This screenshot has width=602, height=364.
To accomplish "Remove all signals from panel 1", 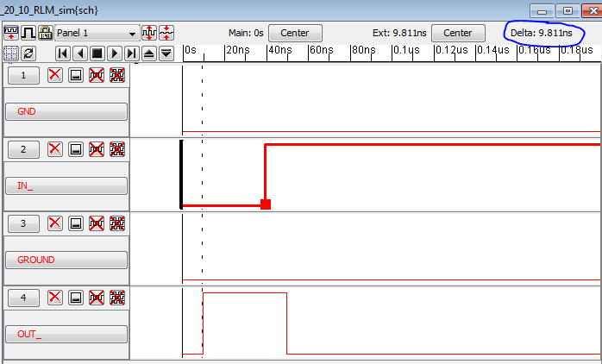I will coord(117,75).
